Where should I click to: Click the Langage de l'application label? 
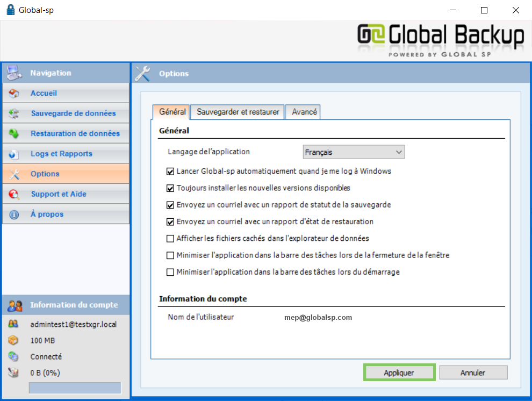click(209, 152)
